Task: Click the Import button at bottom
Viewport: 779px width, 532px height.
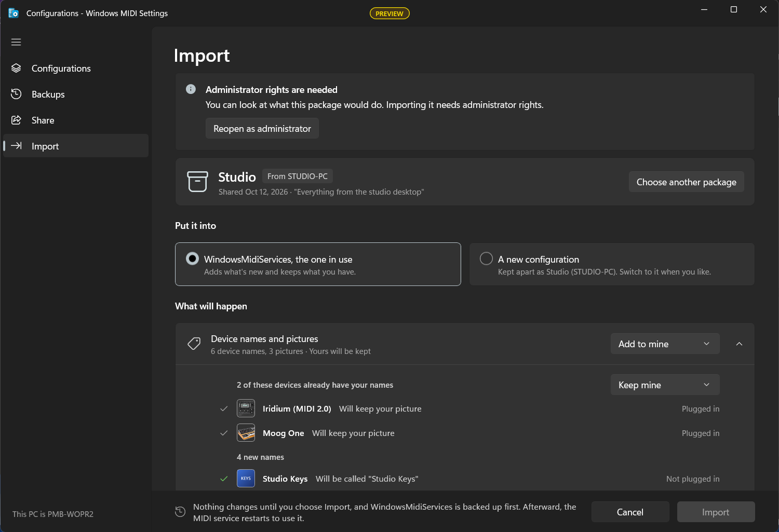Action: pyautogui.click(x=716, y=512)
